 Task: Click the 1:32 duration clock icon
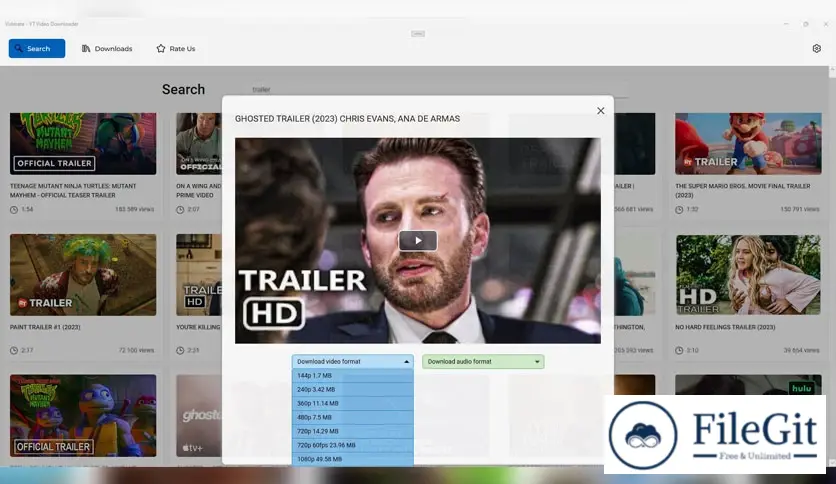pos(679,210)
